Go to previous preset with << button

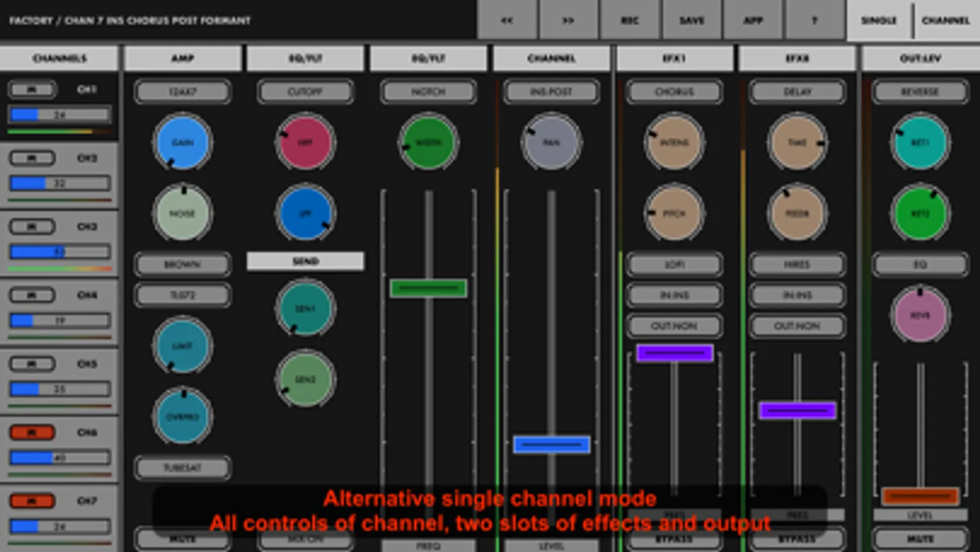click(x=507, y=20)
